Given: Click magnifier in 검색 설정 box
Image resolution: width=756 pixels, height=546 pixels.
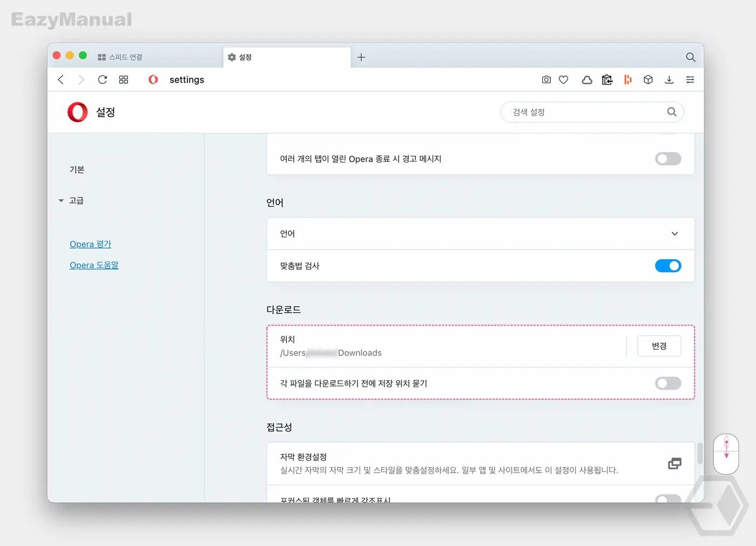Looking at the screenshot, I should point(672,112).
